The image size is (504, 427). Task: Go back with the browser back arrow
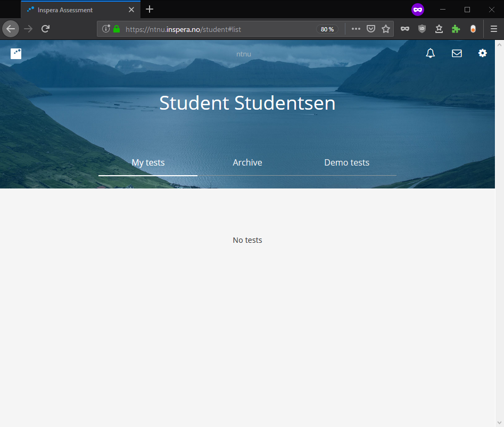pyautogui.click(x=11, y=29)
